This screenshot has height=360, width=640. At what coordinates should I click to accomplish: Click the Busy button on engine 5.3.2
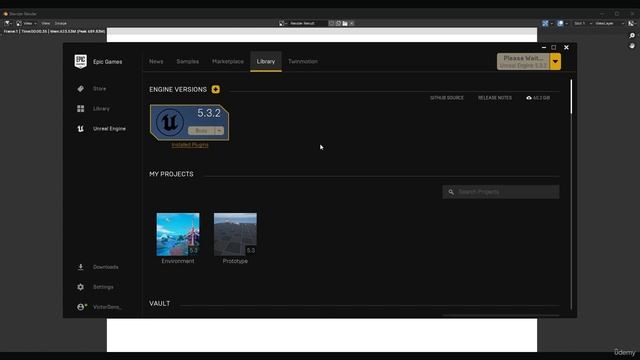tap(201, 131)
